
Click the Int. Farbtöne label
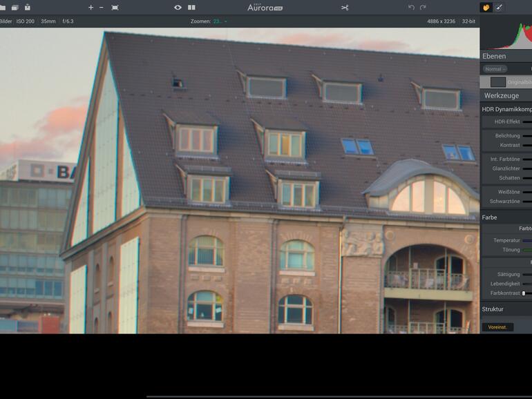[x=505, y=159]
